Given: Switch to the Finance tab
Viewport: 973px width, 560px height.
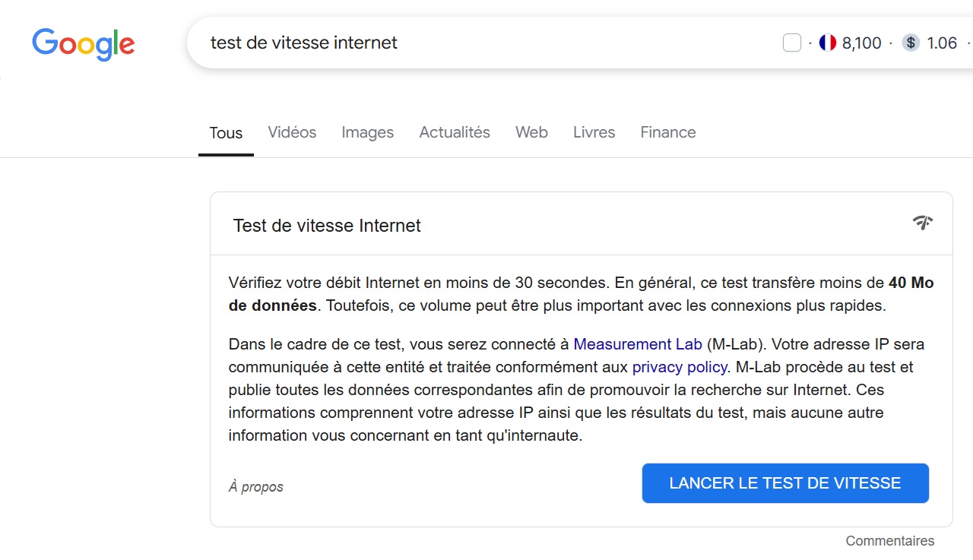Looking at the screenshot, I should coord(667,132).
